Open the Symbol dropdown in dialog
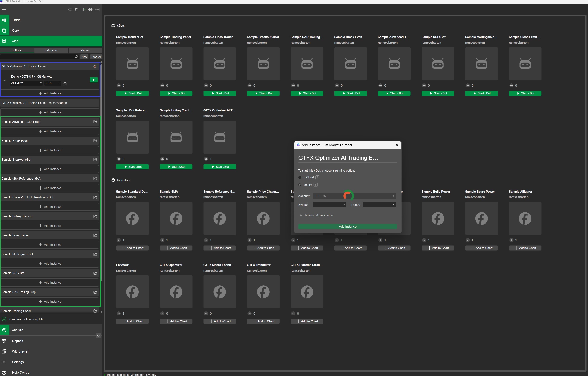The image size is (588, 376). 329,205
